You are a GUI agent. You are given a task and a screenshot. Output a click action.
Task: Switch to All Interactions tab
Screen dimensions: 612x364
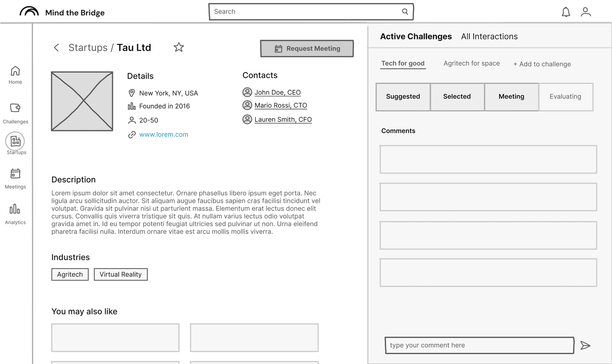coord(489,36)
